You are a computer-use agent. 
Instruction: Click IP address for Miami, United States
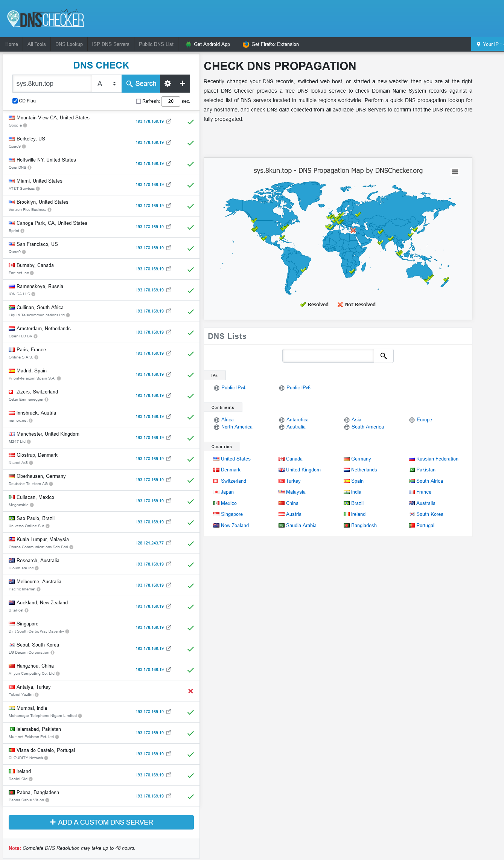coord(150,185)
